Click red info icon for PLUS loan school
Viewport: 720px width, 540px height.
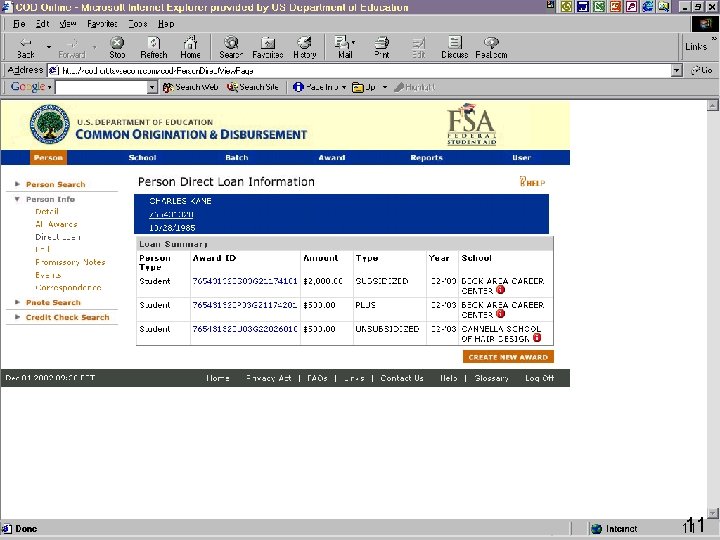pos(501,314)
